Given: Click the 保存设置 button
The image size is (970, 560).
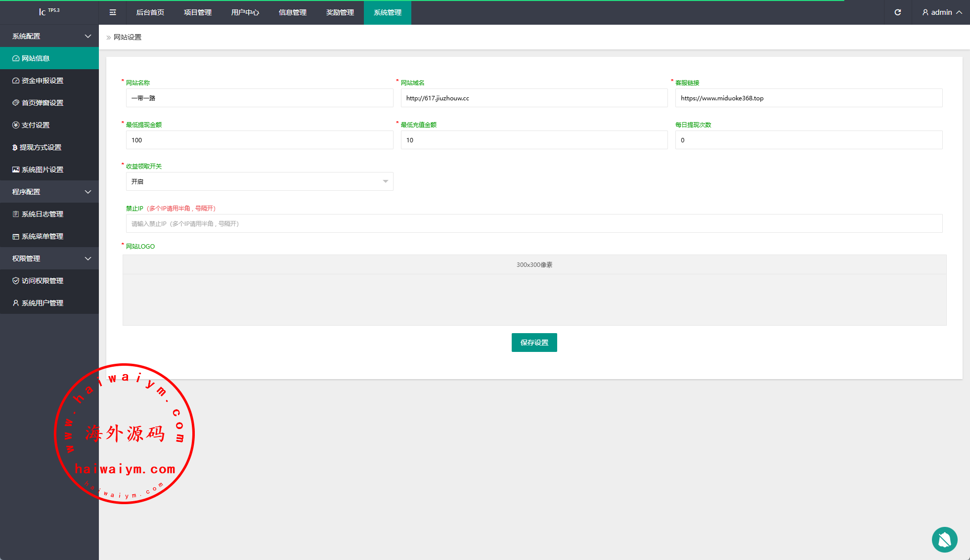Looking at the screenshot, I should coord(534,343).
